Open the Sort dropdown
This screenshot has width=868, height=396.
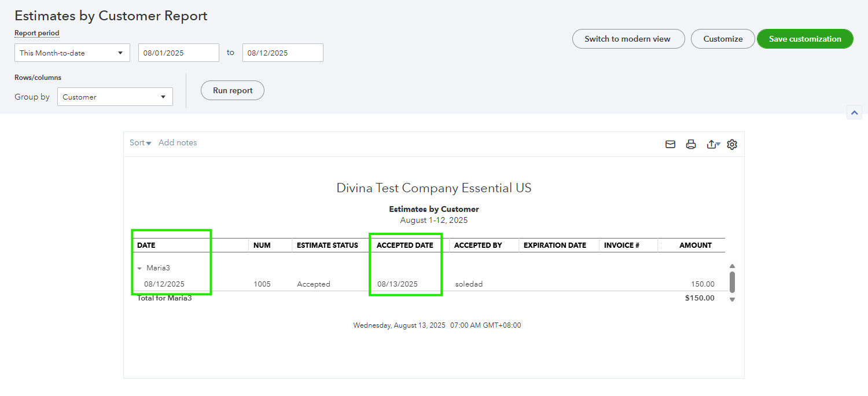click(x=140, y=142)
